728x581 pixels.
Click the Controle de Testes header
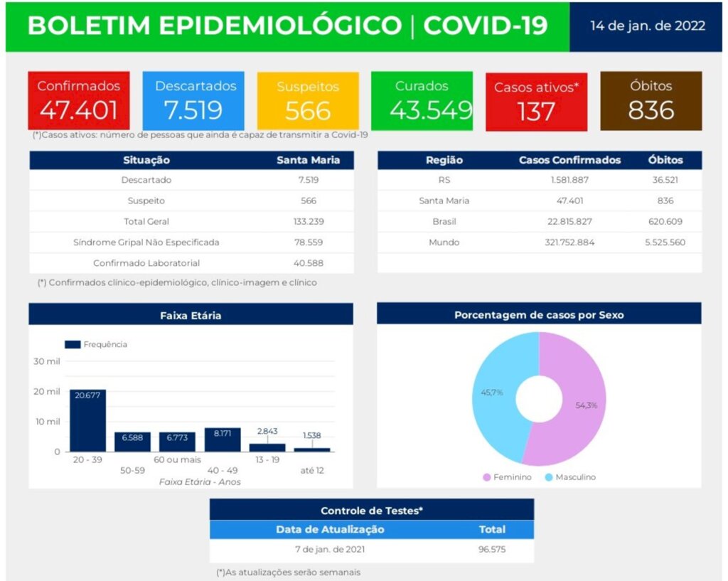[x=372, y=511]
